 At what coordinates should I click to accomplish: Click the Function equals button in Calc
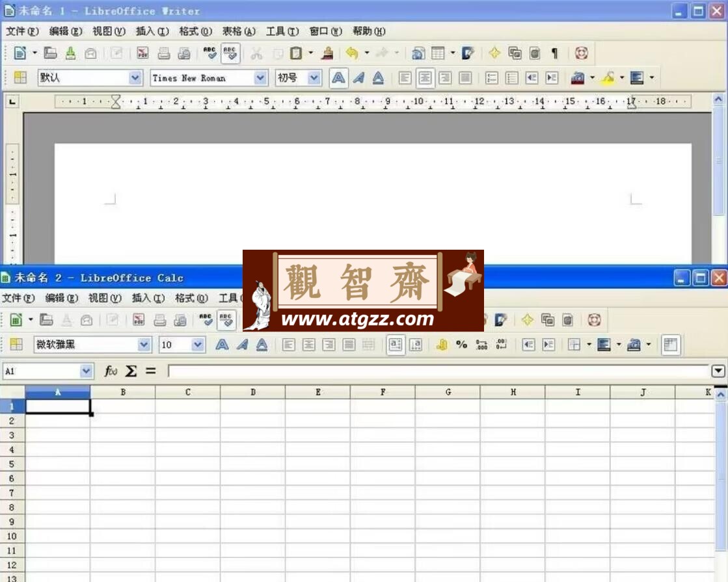click(150, 371)
